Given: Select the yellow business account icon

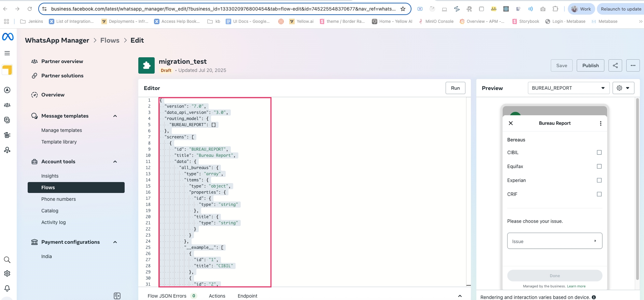Looking at the screenshot, I should pyautogui.click(x=7, y=70).
